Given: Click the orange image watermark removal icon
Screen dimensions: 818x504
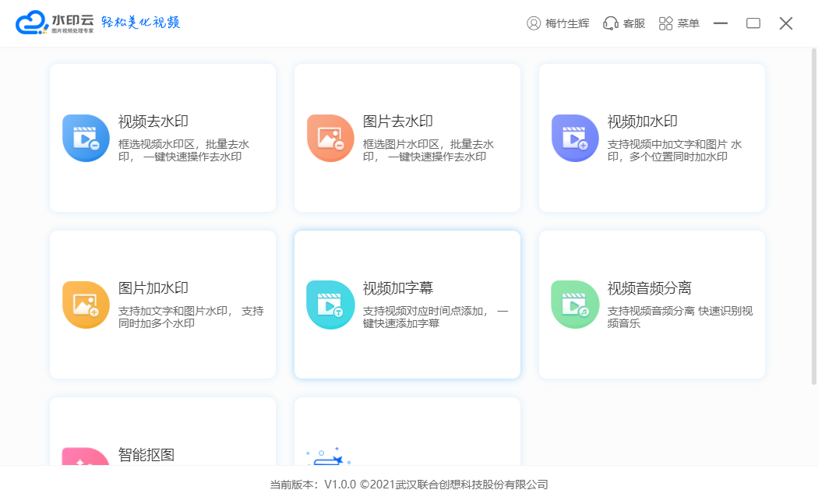Looking at the screenshot, I should coord(330,138).
